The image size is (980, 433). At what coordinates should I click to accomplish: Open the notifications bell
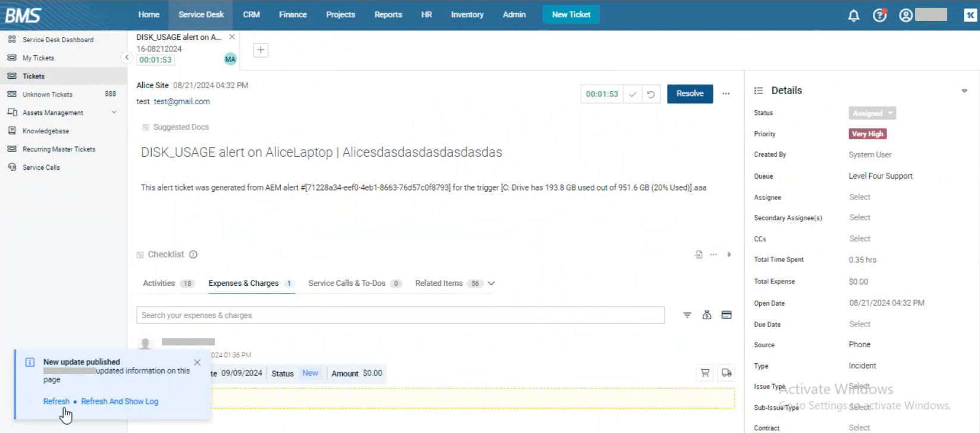[853, 15]
